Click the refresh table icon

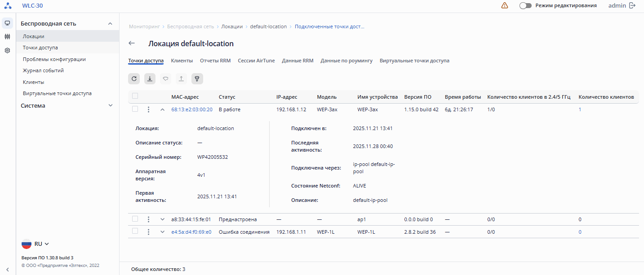[134, 79]
